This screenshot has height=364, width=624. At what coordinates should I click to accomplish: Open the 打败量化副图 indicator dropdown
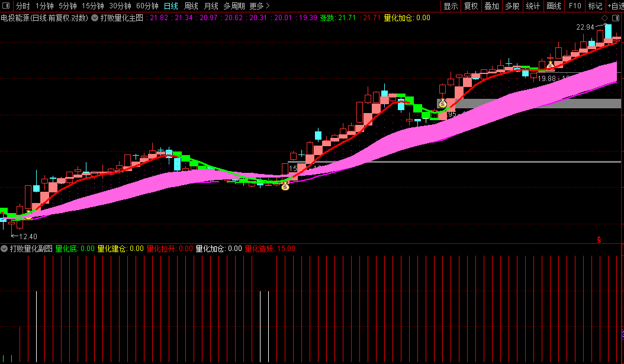4,249
